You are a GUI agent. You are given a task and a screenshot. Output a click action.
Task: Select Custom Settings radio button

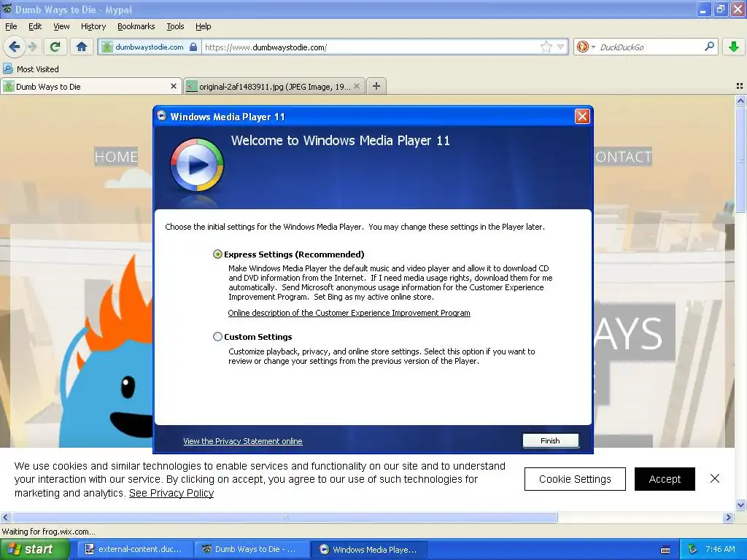217,337
